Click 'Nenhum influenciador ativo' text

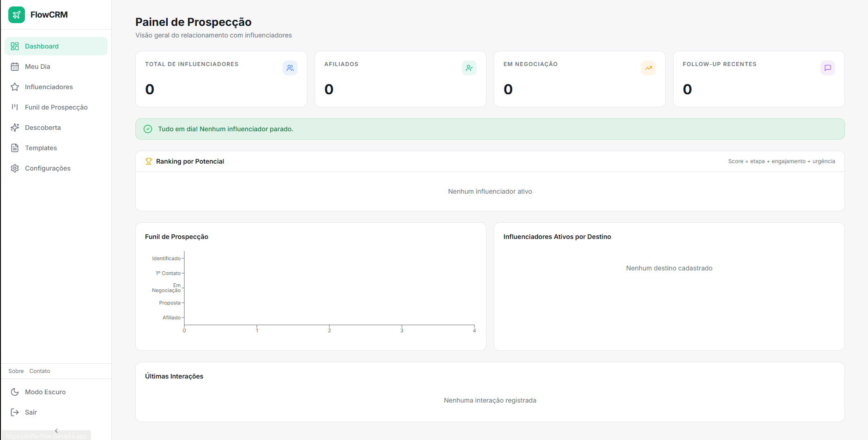[490, 191]
